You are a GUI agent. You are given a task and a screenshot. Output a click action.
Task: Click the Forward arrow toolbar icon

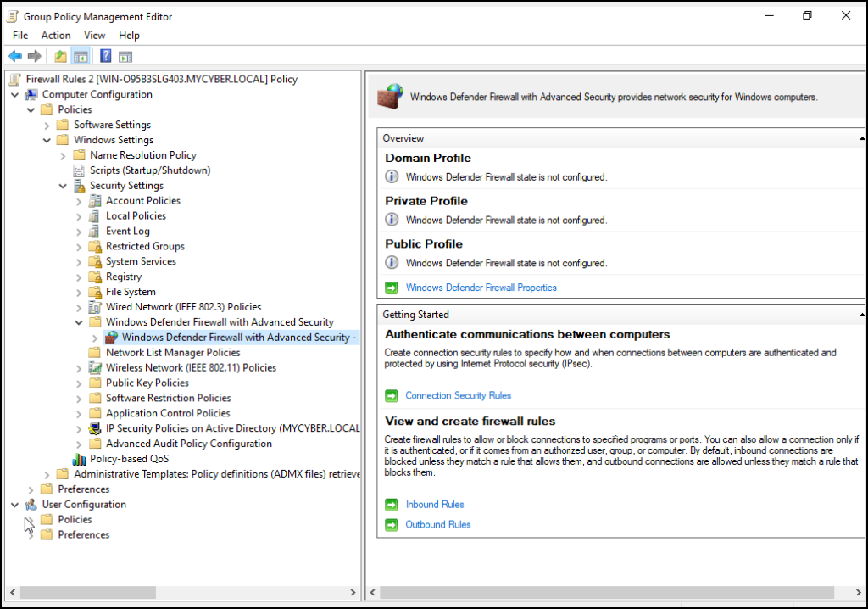point(34,56)
